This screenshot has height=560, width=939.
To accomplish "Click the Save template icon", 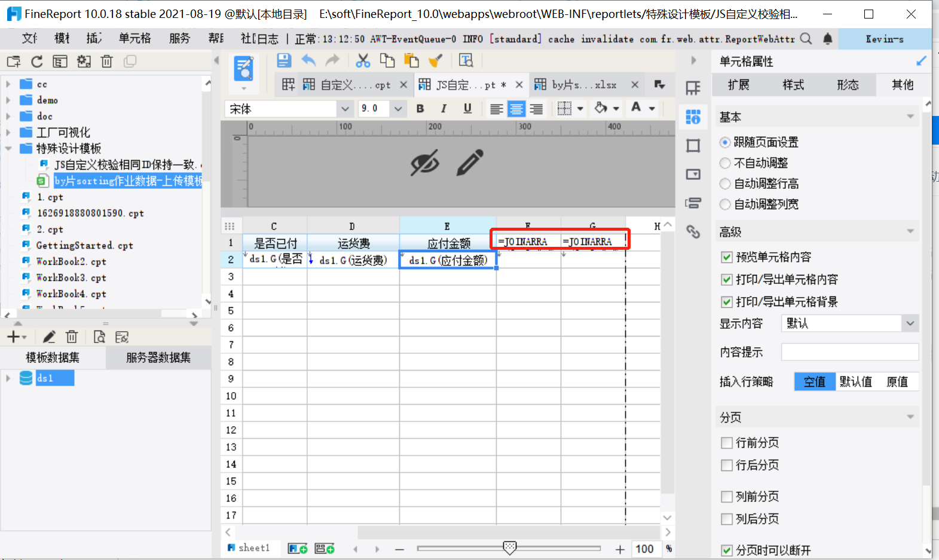I will [284, 60].
